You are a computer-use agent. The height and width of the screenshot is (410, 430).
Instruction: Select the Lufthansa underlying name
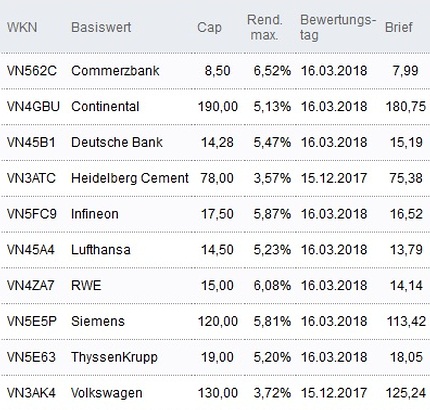[101, 250]
